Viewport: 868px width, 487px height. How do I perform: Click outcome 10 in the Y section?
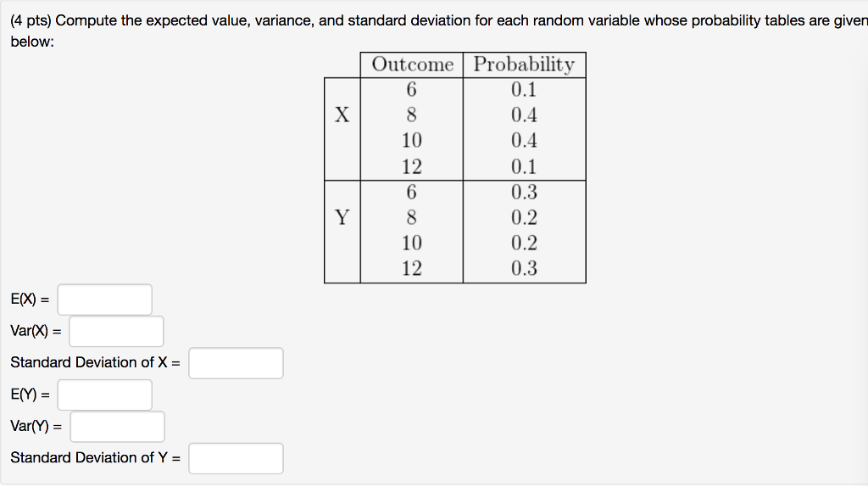(412, 243)
